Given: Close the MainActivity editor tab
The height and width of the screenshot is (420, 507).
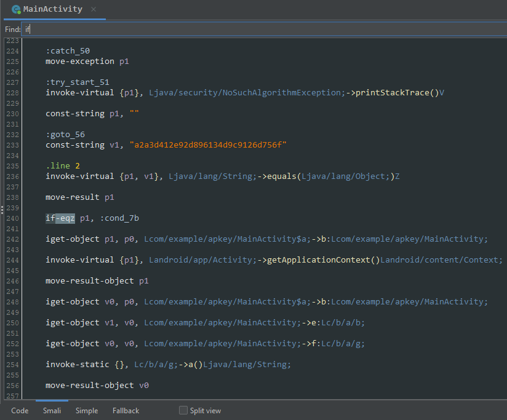Looking at the screenshot, I should [x=93, y=10].
